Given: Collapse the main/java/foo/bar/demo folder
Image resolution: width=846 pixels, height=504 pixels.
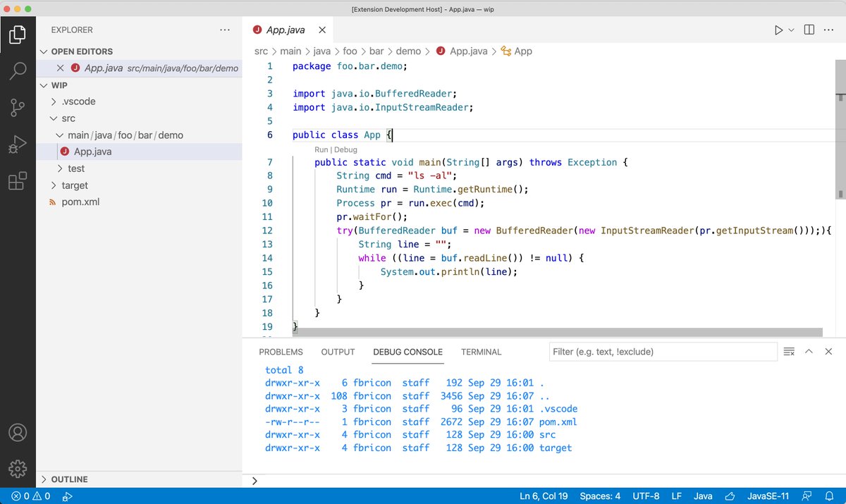Looking at the screenshot, I should [x=60, y=135].
